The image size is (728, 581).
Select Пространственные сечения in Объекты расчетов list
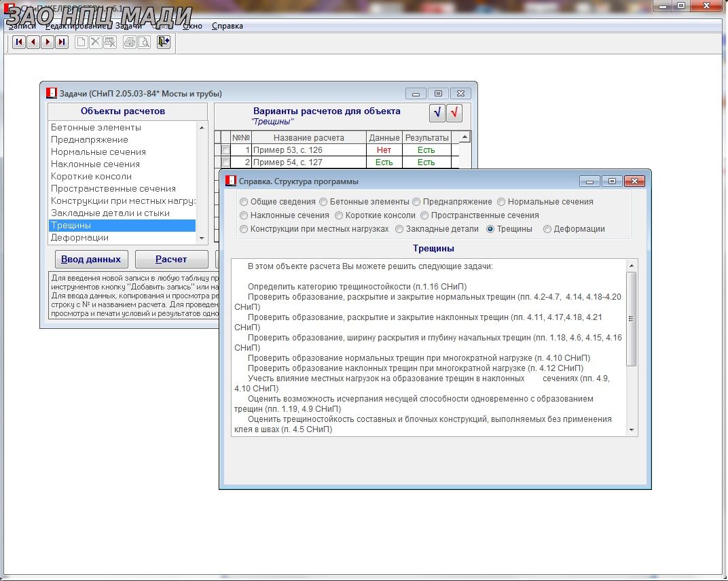pos(122,188)
